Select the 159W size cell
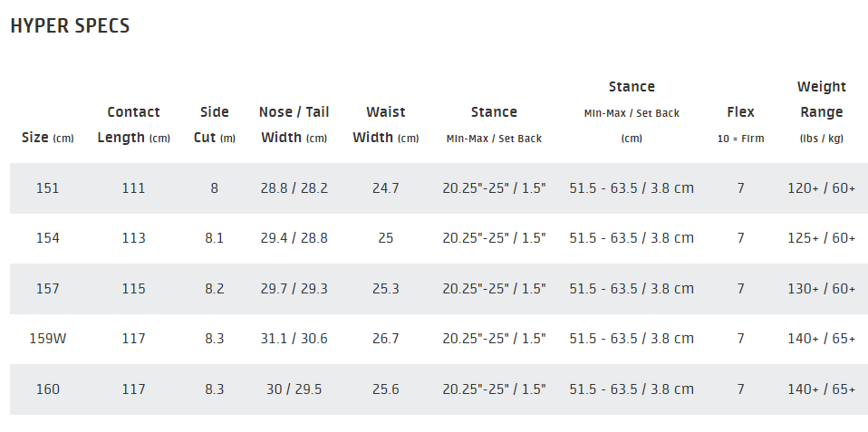 tap(48, 339)
